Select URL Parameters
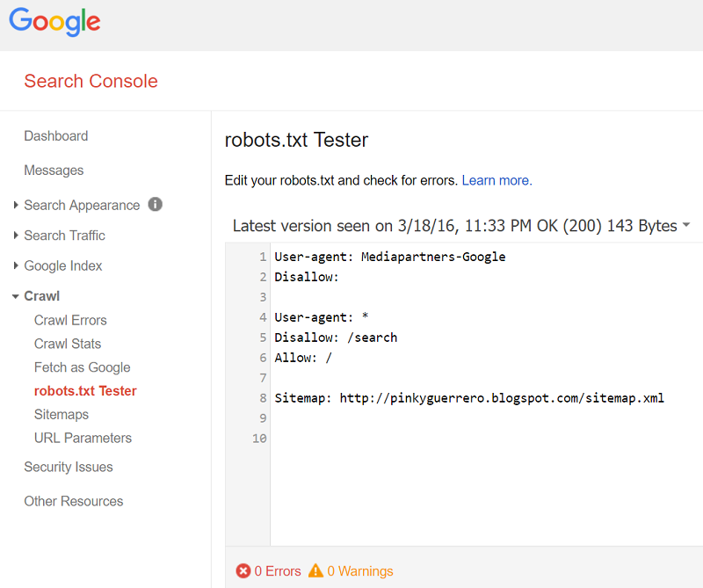 (83, 438)
